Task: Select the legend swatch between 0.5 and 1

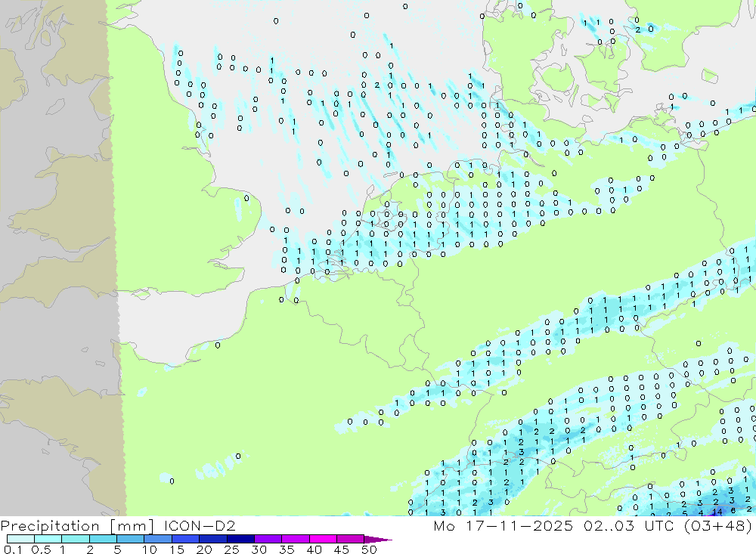Action: tap(48, 539)
